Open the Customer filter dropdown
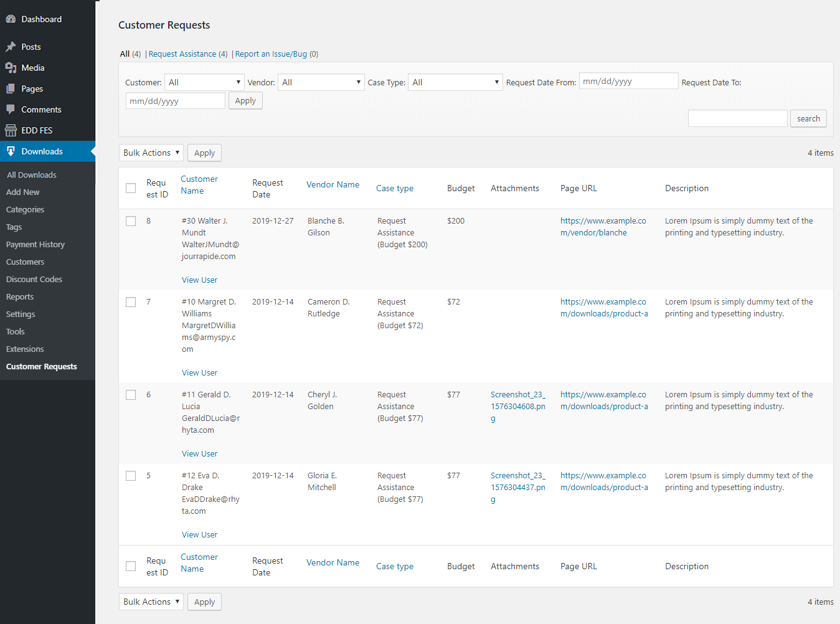Viewport: 840px width, 624px height. coord(204,82)
